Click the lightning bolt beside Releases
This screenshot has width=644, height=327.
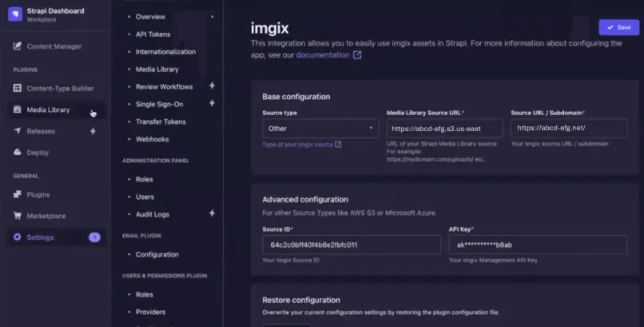click(93, 131)
